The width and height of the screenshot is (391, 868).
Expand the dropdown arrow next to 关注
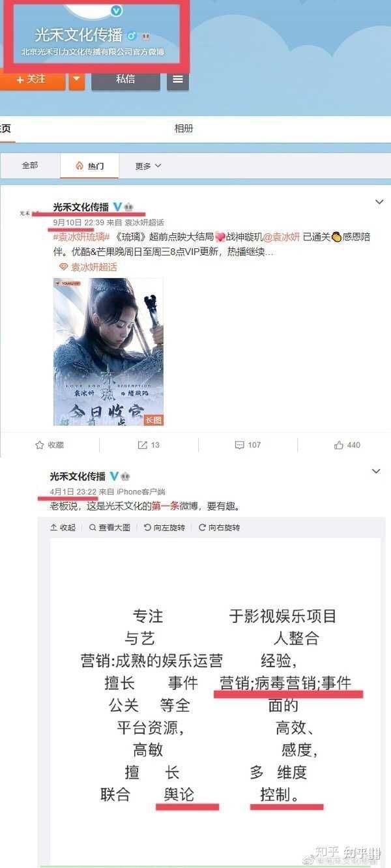coord(77,79)
